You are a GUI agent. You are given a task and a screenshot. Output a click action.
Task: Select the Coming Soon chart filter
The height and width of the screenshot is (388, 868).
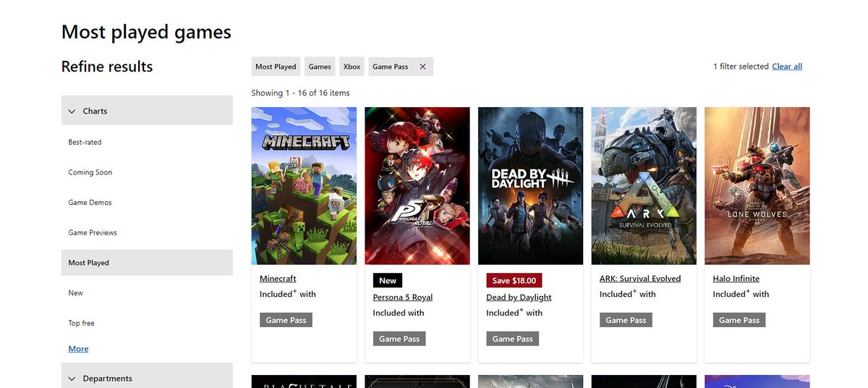(x=90, y=172)
